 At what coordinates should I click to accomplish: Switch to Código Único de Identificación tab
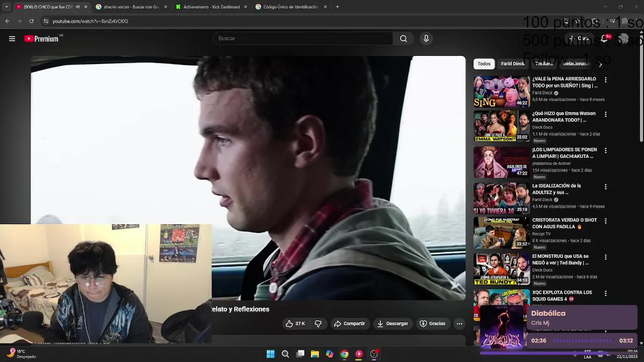(291, 7)
